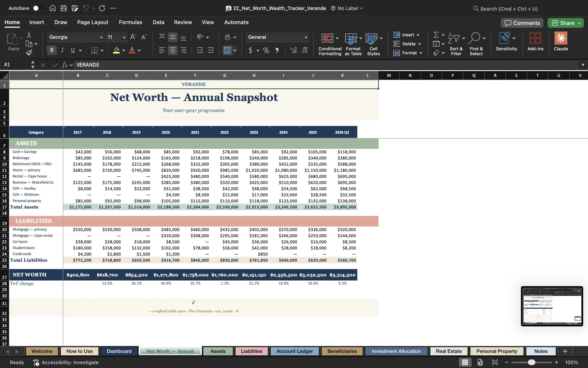Toggle Center horizontal alignment

[173, 50]
